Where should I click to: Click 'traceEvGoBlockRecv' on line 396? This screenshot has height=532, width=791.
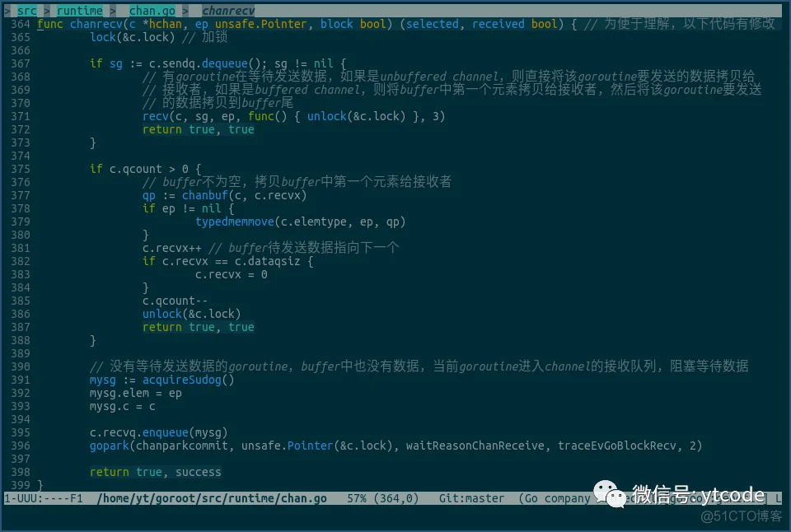point(617,446)
